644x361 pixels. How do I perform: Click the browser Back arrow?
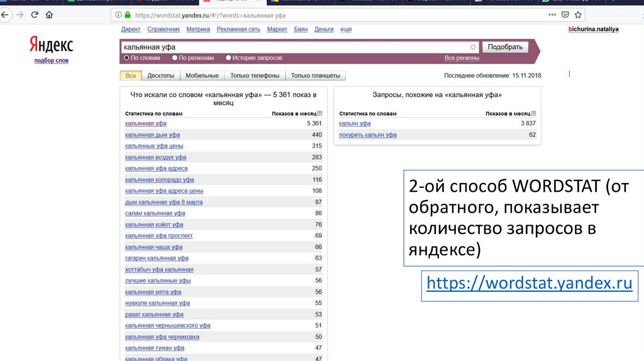[5, 15]
